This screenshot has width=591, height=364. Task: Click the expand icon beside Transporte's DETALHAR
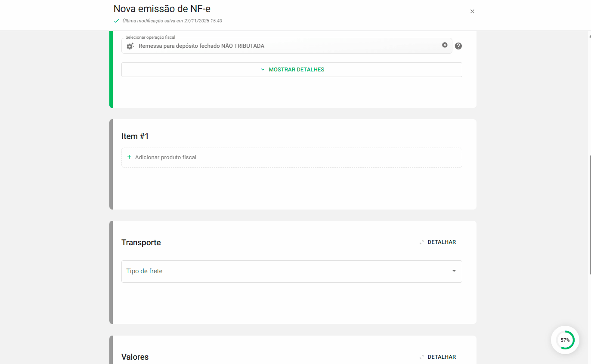coord(421,243)
